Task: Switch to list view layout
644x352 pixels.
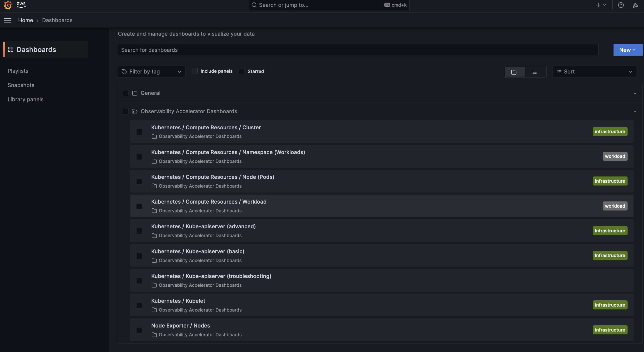Action: click(534, 72)
